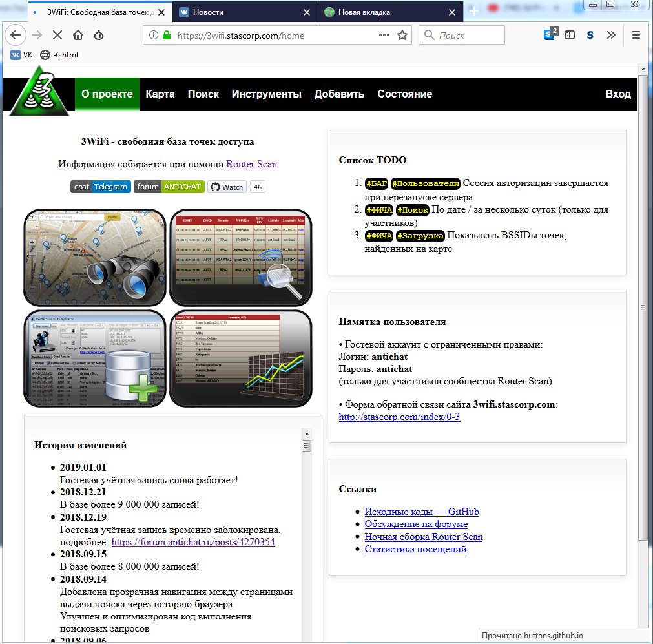The image size is (653, 644).
Task: Open the database add plus thumbnail
Action: (95, 358)
